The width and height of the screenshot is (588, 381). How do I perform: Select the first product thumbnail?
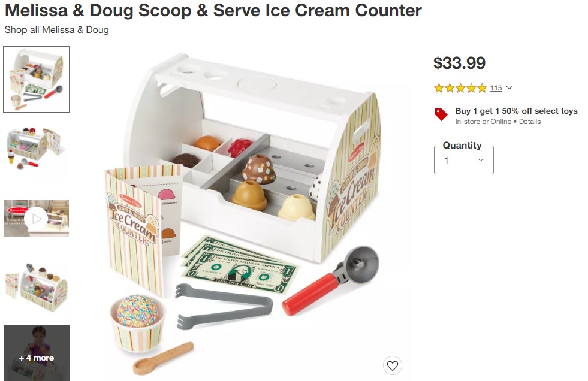pyautogui.click(x=37, y=80)
